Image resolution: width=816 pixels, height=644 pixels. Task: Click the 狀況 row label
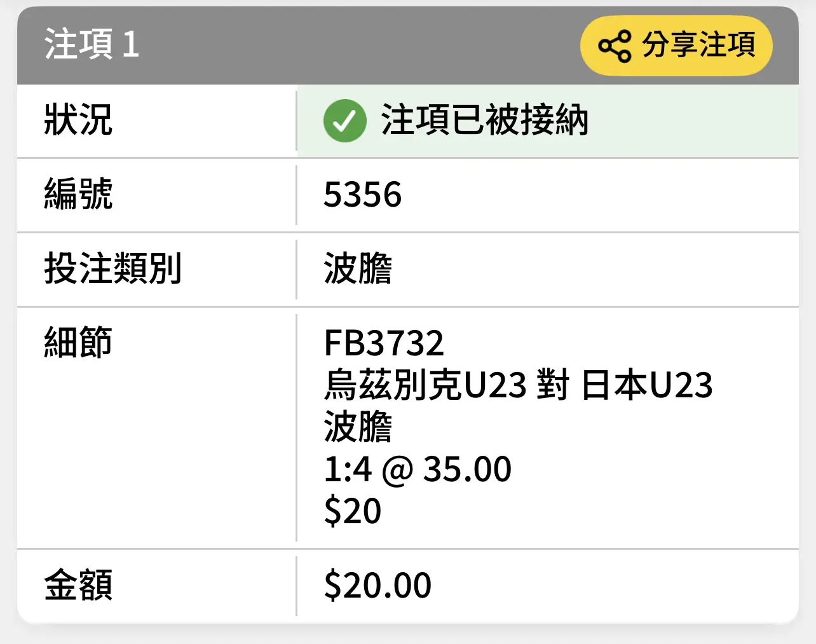click(78, 120)
